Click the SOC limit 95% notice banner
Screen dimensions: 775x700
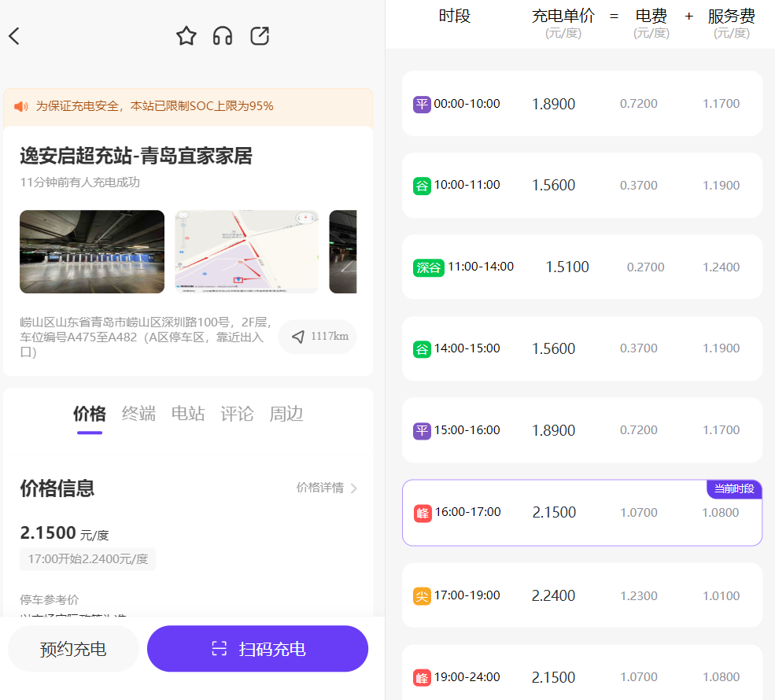point(188,107)
